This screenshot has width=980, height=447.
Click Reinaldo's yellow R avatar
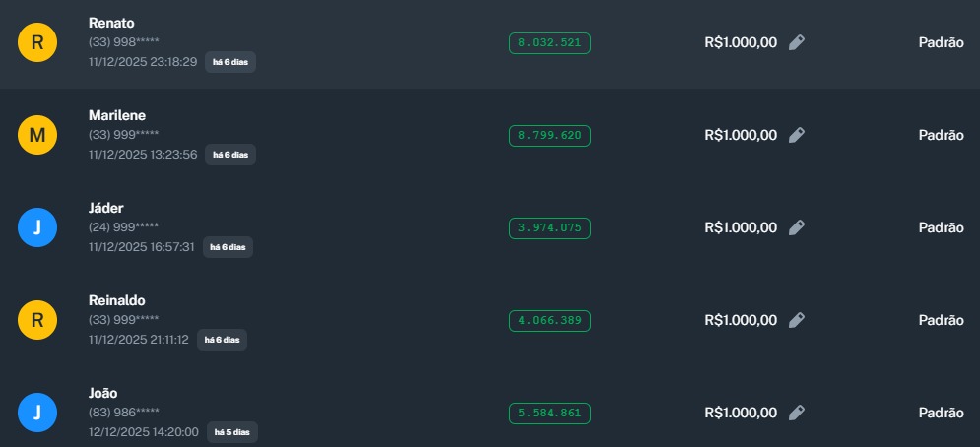point(37,320)
